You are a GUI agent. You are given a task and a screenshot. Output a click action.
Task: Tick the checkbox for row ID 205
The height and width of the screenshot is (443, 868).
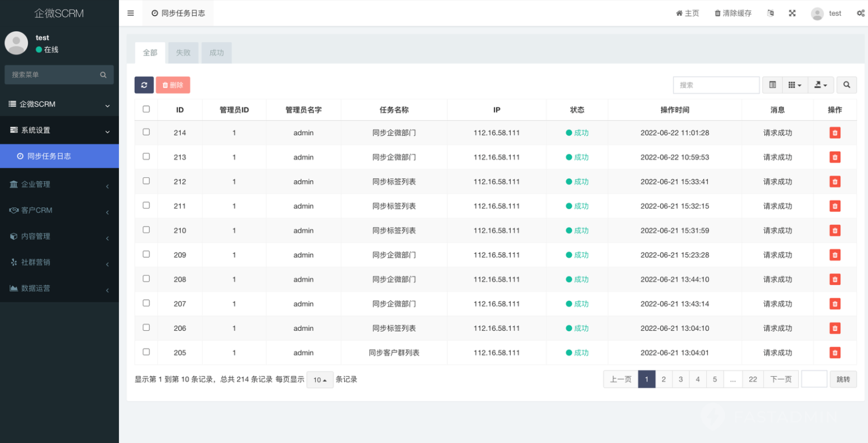[146, 352]
